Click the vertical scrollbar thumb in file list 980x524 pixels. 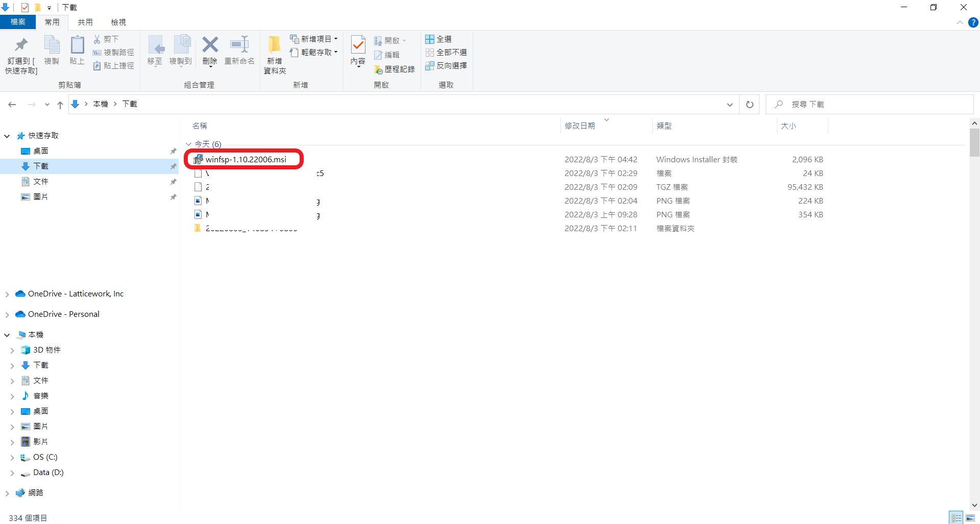point(974,142)
